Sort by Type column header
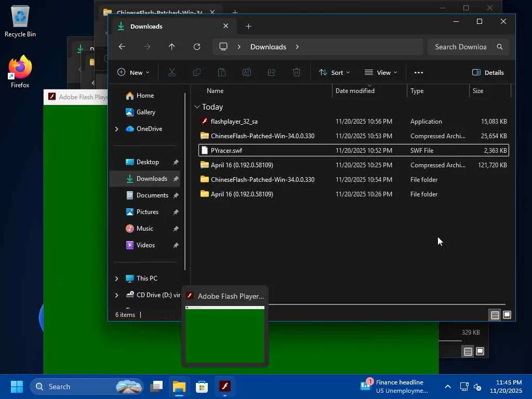532x399 pixels. coord(417,91)
